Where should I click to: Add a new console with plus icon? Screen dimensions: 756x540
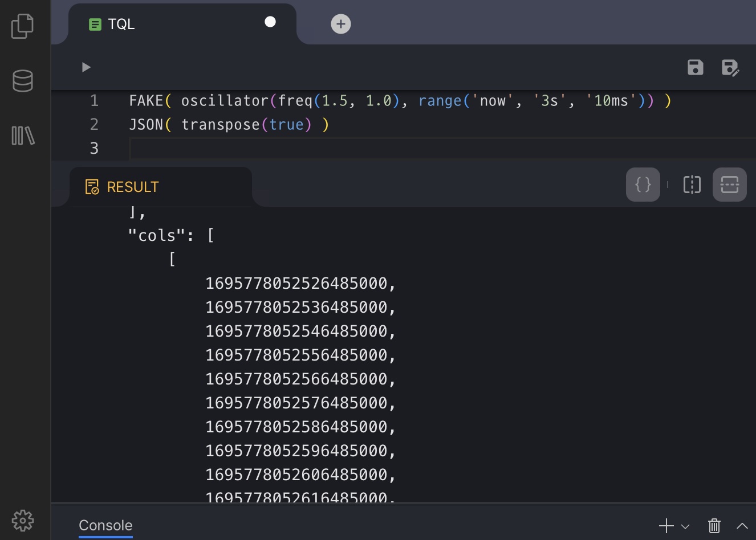[666, 526]
